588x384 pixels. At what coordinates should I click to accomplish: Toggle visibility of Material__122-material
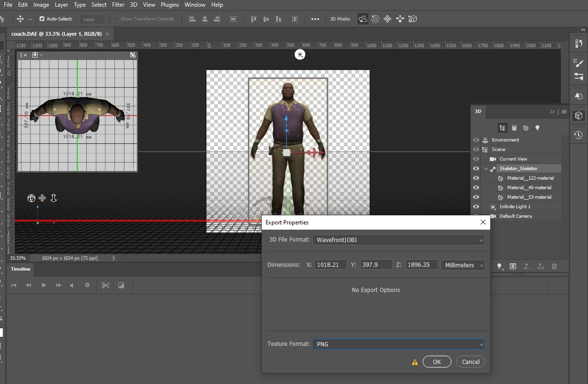coord(476,178)
